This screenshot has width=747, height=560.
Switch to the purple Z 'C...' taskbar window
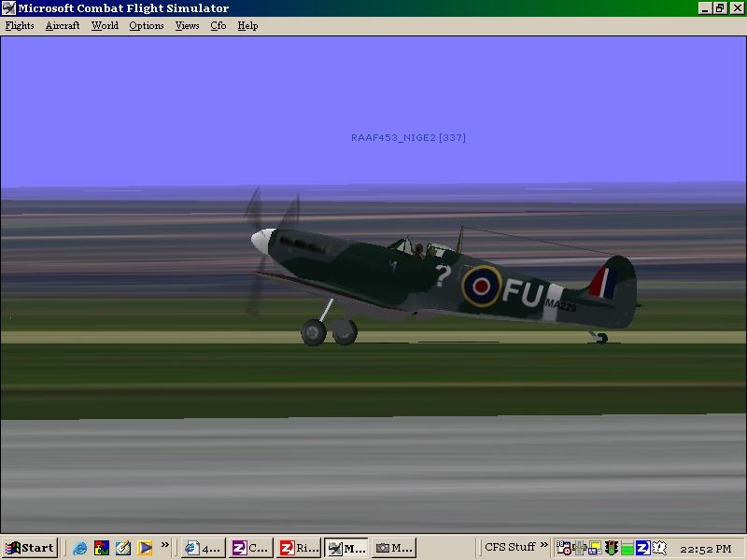(x=251, y=548)
